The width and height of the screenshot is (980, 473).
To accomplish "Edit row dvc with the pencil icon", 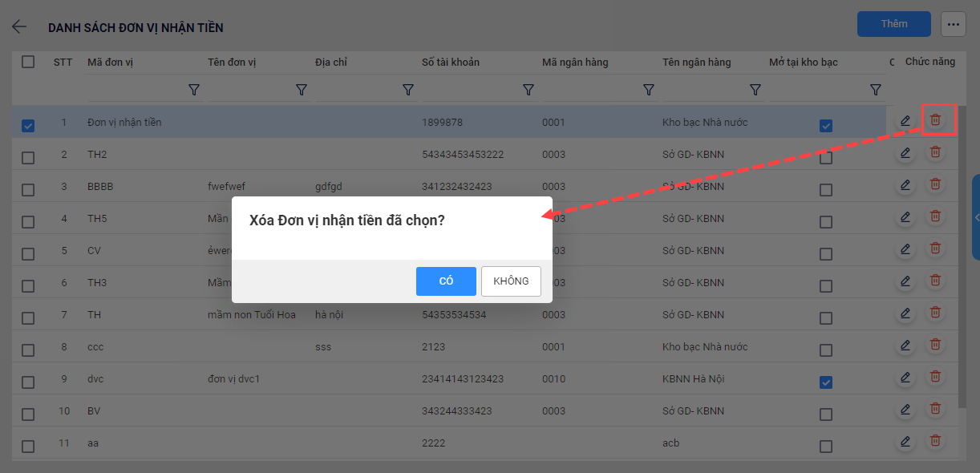I will [x=905, y=377].
